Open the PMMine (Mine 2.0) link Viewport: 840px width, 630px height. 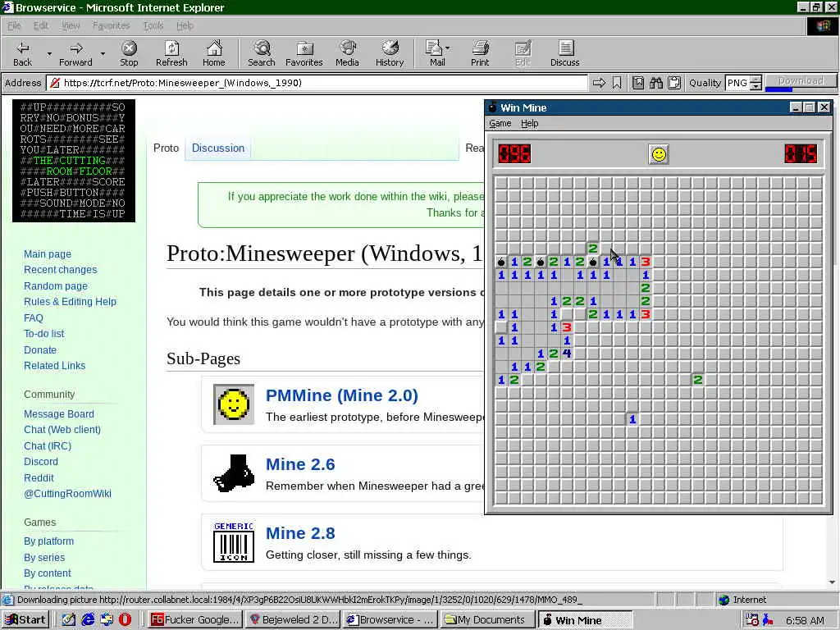pos(342,395)
